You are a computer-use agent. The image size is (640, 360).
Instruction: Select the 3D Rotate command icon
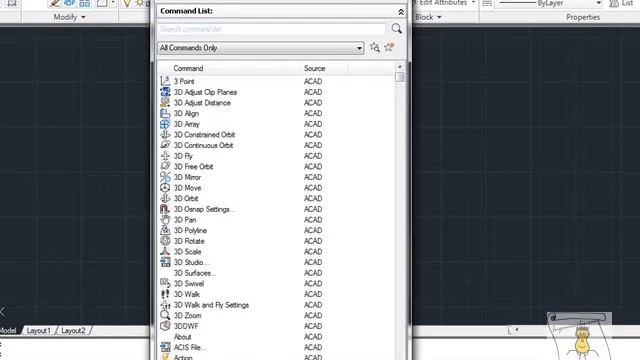tap(165, 241)
